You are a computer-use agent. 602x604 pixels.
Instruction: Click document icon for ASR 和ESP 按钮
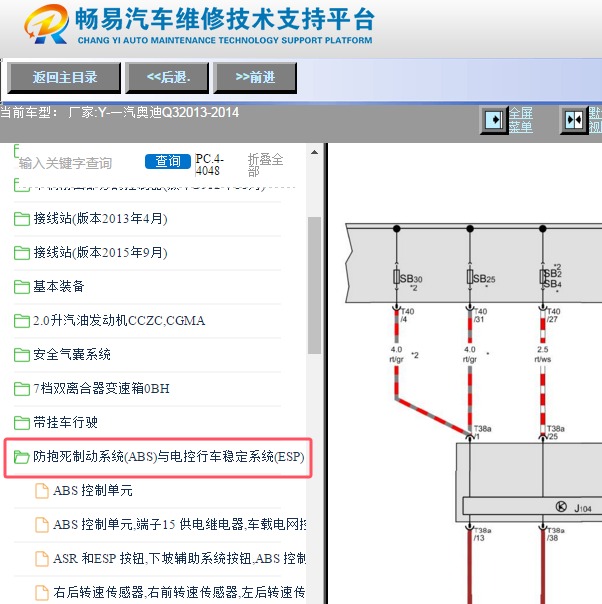(x=42, y=559)
